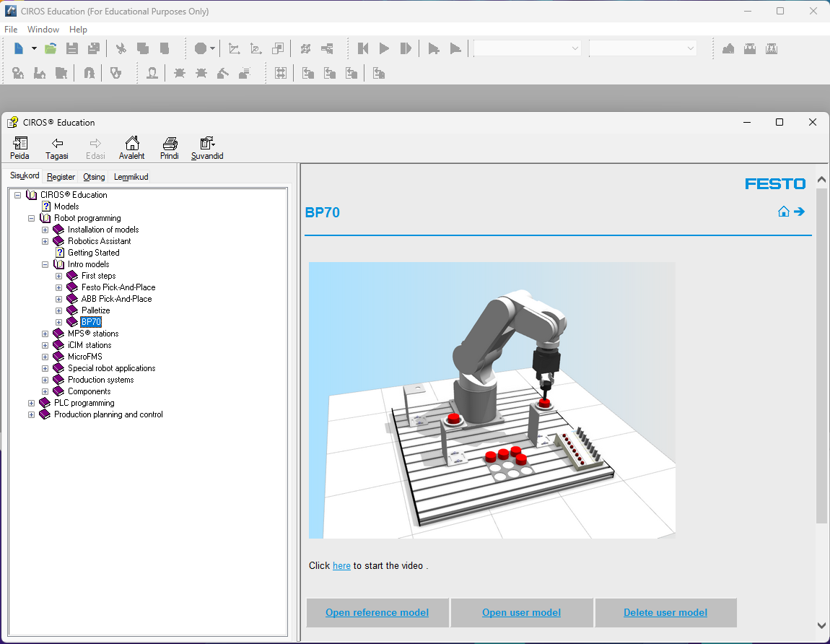Screen dimensions: 830x644
Task: Collapse the Robot programming node
Action: (31, 218)
